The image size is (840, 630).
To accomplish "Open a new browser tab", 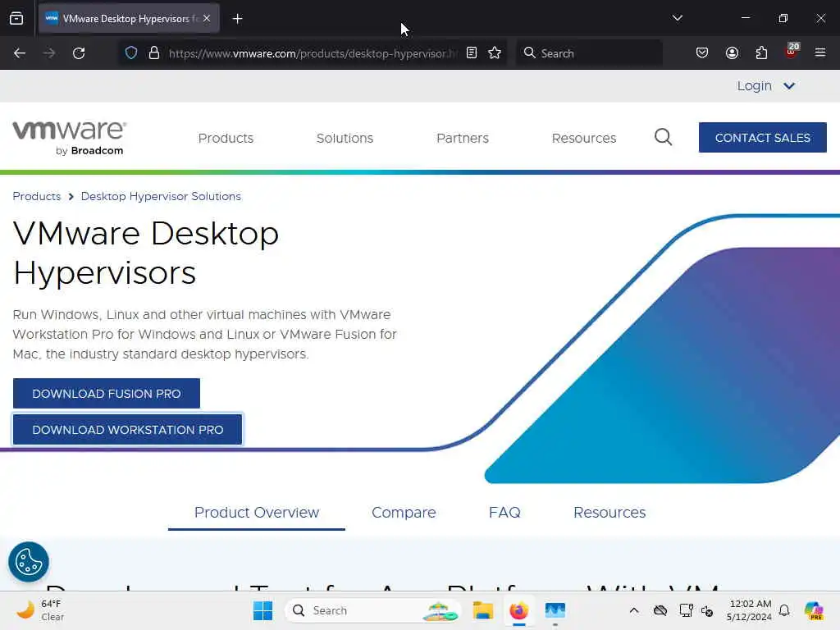I will click(237, 19).
